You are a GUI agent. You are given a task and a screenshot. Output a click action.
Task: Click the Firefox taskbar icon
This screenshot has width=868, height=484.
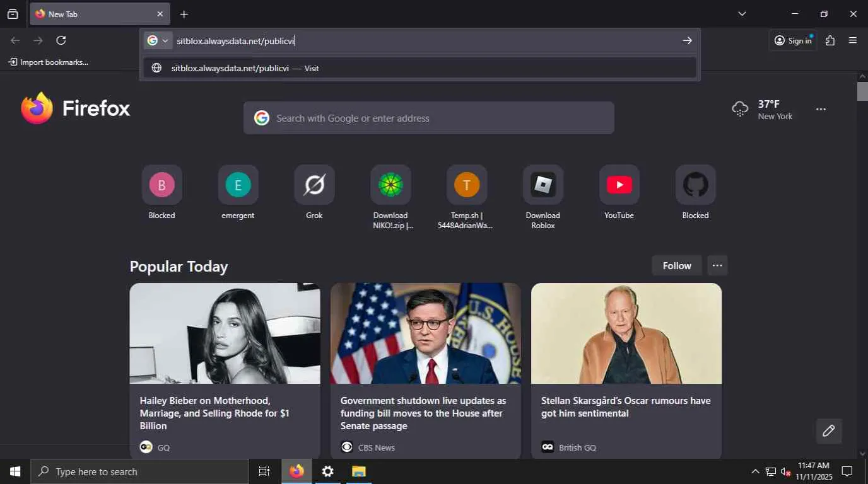(x=296, y=471)
